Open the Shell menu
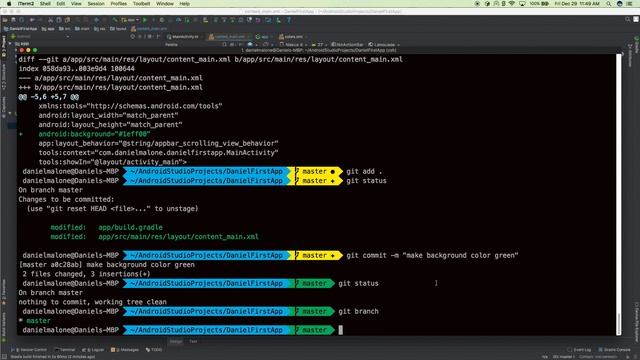640x360 pixels. pyautogui.click(x=45, y=4)
